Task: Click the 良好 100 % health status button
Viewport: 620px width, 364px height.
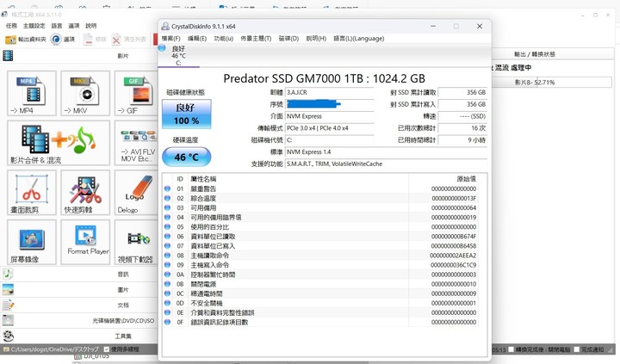Action: 187,114
